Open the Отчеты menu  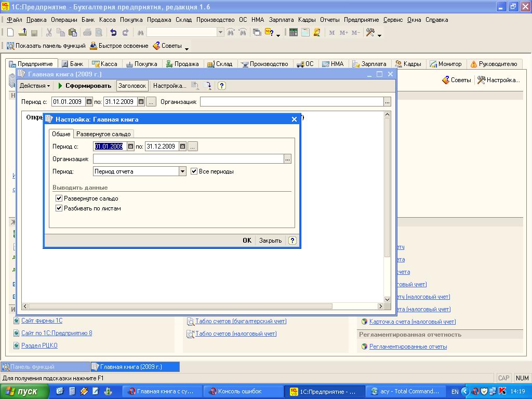coord(329,20)
